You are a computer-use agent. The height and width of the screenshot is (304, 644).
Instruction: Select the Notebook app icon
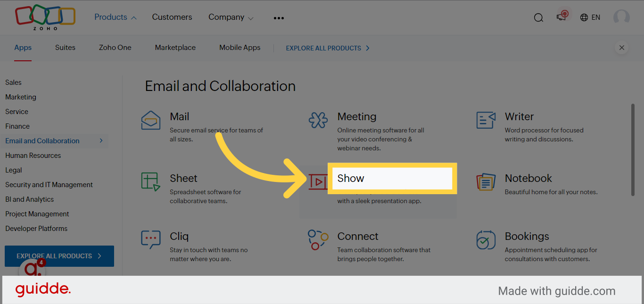pos(486,182)
